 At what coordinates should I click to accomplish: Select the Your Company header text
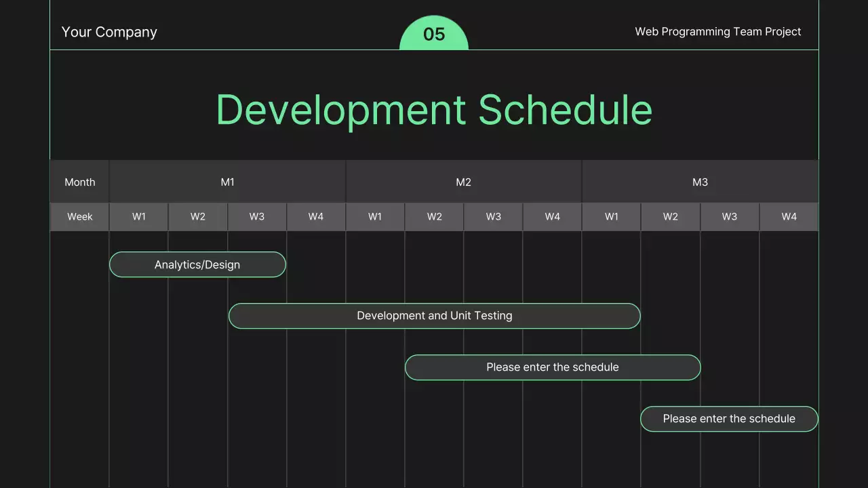coord(109,32)
